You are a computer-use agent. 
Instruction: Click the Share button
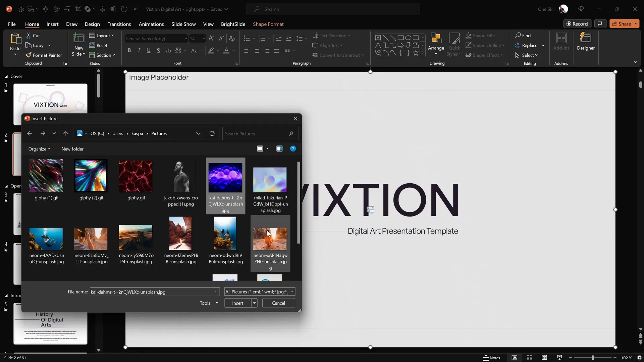pos(622,24)
